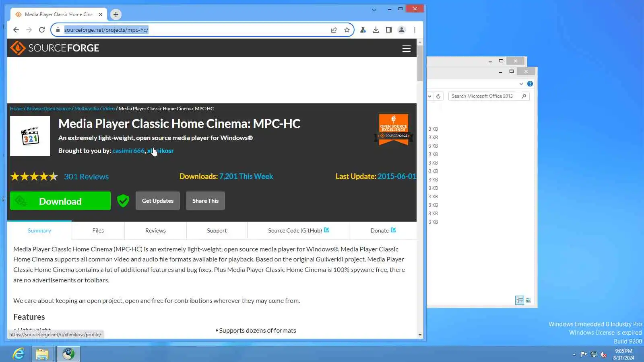Screen dimensions: 644x362
Task: Click the Explorer search magnifier icon
Action: click(524, 96)
